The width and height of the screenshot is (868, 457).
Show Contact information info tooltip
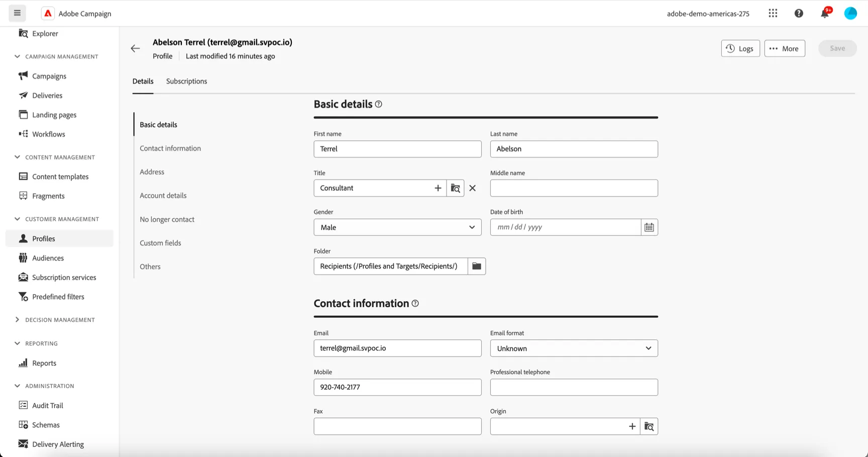coord(415,304)
